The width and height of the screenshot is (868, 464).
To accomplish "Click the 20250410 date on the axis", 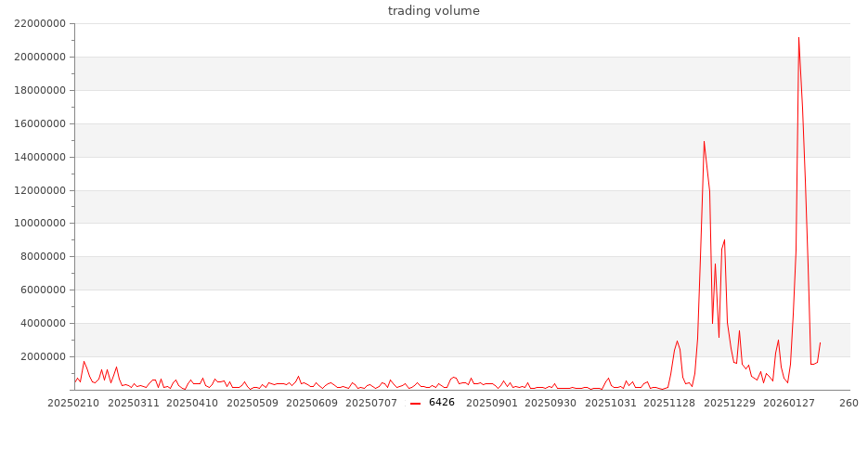I will (192, 403).
